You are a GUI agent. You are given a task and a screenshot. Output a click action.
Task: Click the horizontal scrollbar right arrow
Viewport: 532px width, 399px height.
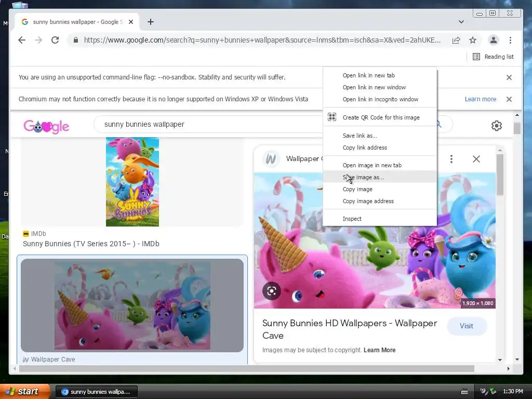point(508,368)
